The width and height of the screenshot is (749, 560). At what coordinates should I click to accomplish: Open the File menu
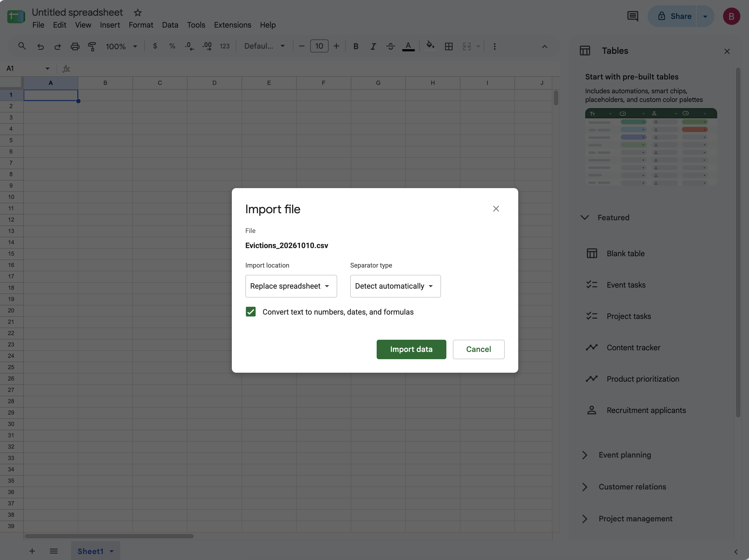38,25
